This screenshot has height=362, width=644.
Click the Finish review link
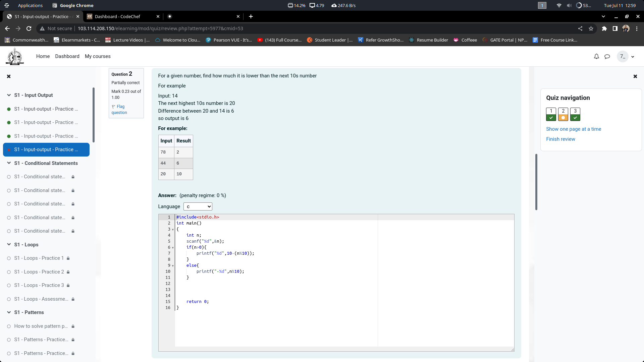(560, 139)
